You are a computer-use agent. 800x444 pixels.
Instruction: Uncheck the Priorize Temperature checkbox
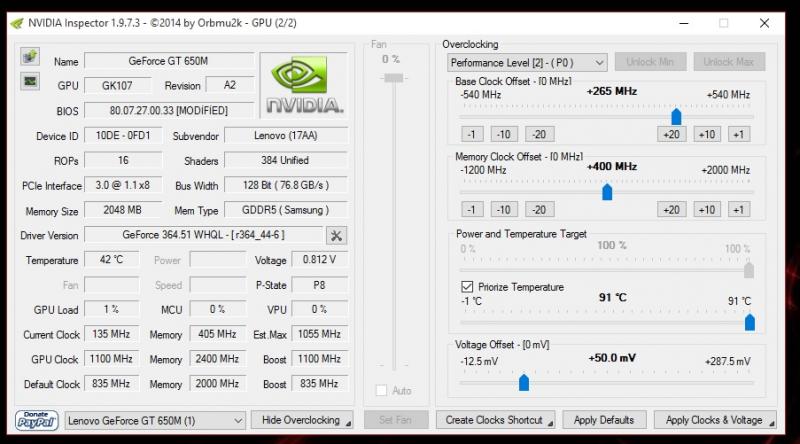pos(467,287)
